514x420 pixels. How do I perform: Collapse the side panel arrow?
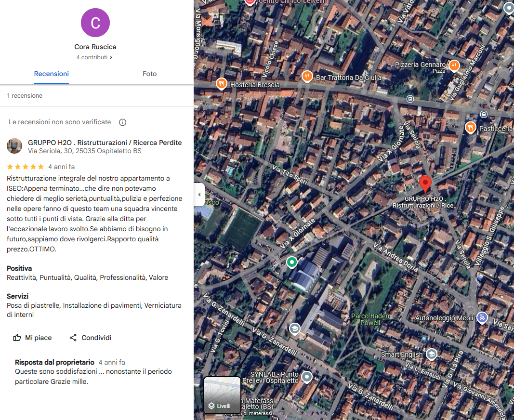click(199, 195)
